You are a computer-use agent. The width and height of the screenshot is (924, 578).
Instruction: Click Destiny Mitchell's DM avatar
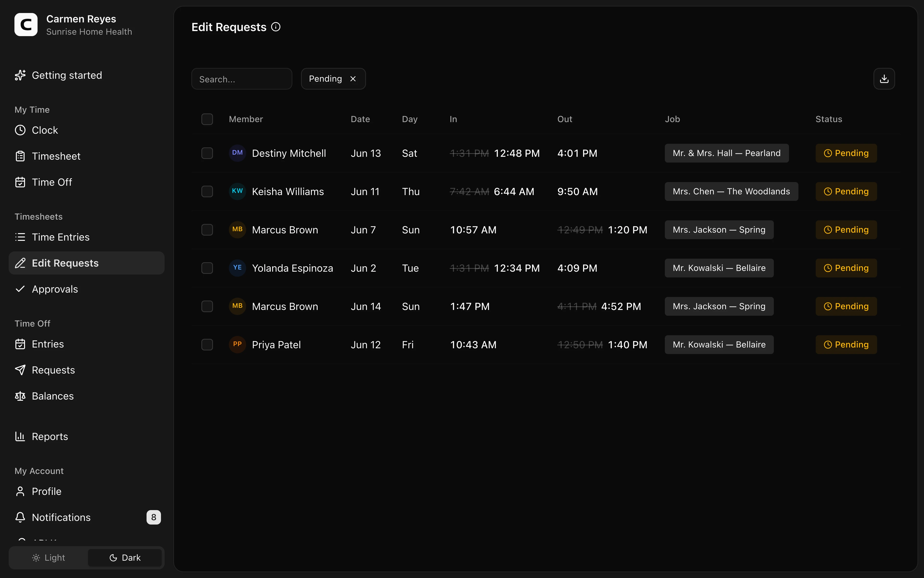tap(237, 153)
